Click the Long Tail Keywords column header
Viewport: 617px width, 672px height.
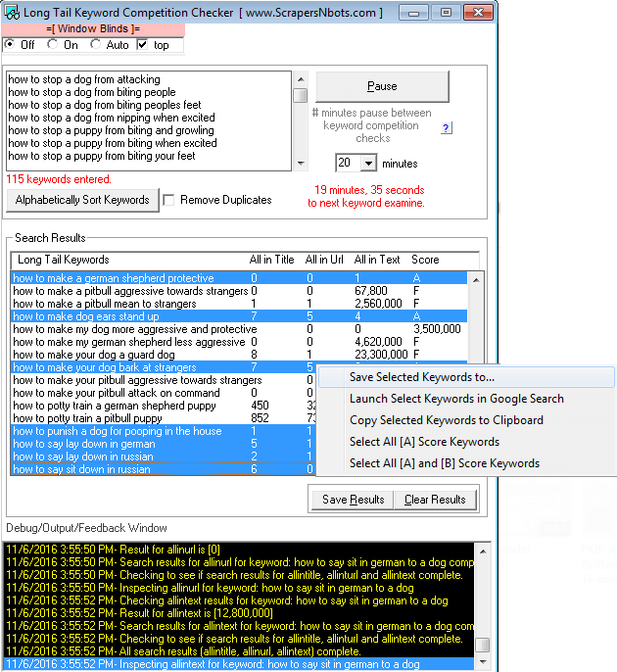pyautogui.click(x=64, y=260)
